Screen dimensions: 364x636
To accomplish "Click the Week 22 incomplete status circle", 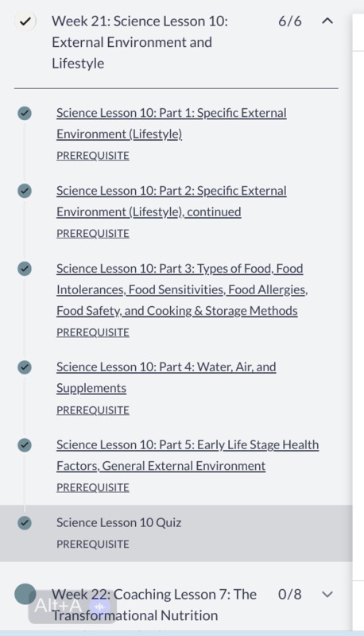I will pos(25,594).
